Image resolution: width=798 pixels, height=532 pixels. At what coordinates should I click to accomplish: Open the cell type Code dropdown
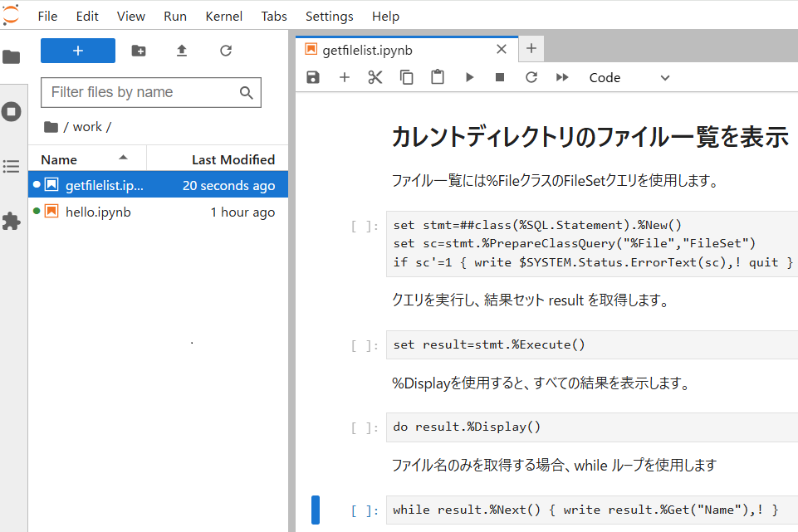tap(629, 77)
